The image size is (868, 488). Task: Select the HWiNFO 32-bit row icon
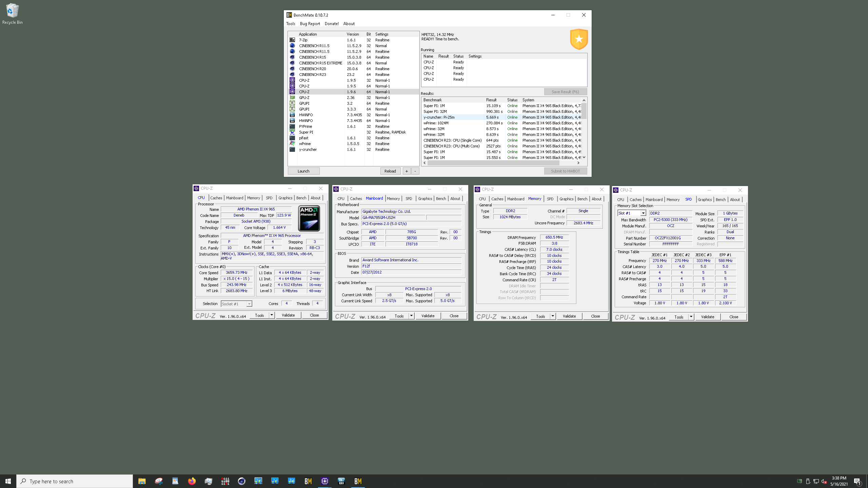pos(292,115)
